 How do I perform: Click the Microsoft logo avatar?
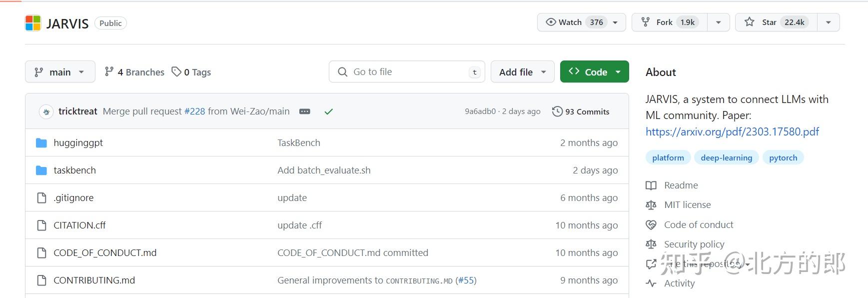pyautogui.click(x=33, y=23)
